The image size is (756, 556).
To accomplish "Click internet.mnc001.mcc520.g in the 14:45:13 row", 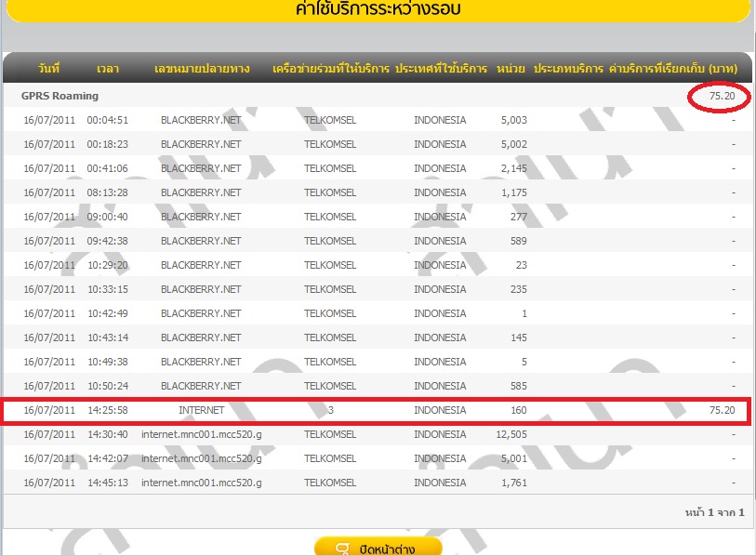I will [202, 483].
